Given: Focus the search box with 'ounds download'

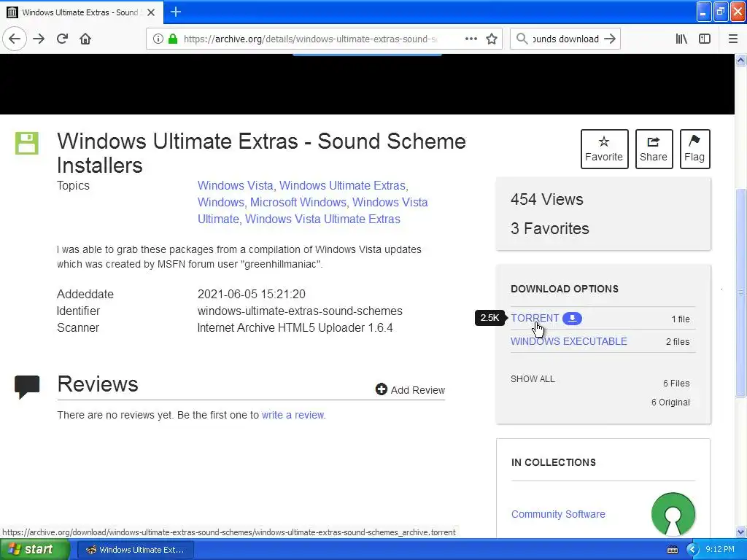Looking at the screenshot, I should 565,39.
